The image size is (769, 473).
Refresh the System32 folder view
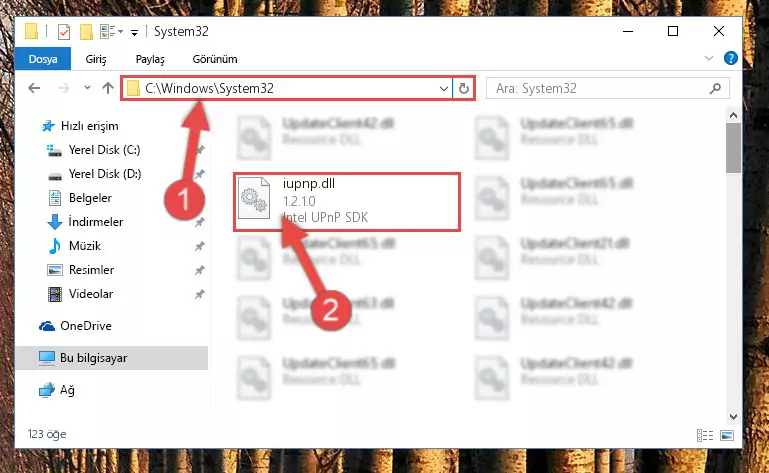tap(463, 88)
